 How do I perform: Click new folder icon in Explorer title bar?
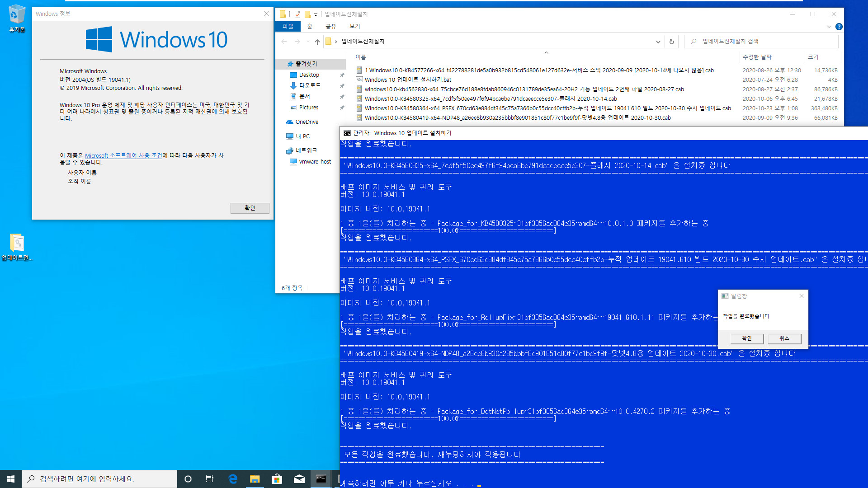[x=307, y=14]
